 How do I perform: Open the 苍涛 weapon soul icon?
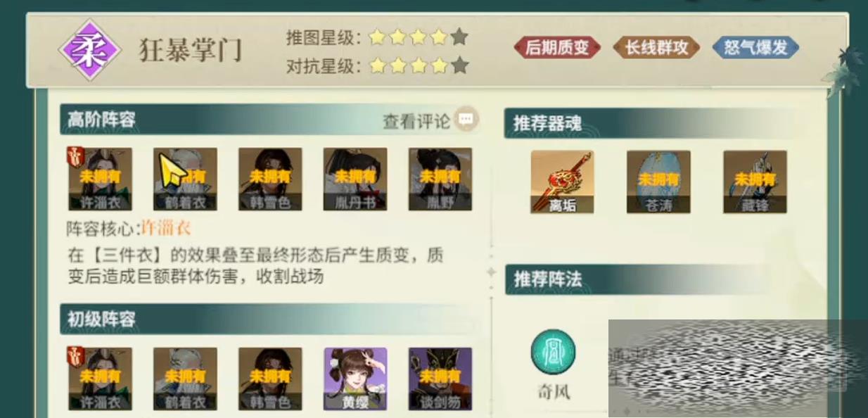658,182
